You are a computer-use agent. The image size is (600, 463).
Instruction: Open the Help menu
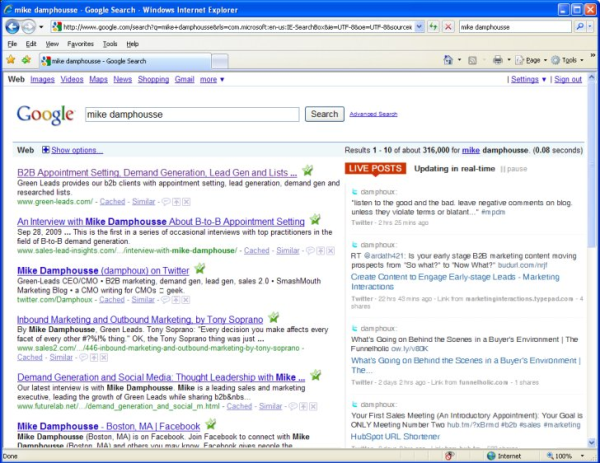[x=132, y=44]
